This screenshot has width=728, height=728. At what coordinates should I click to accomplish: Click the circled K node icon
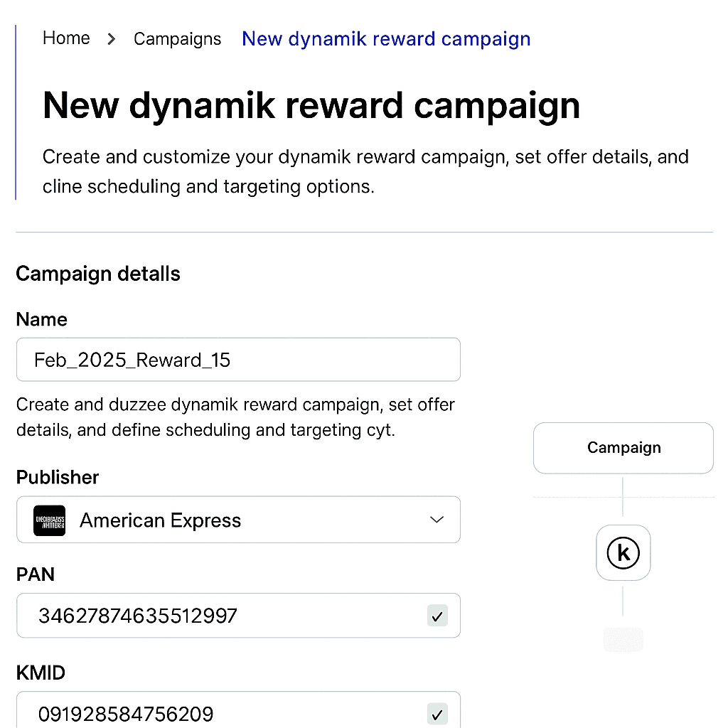point(623,552)
